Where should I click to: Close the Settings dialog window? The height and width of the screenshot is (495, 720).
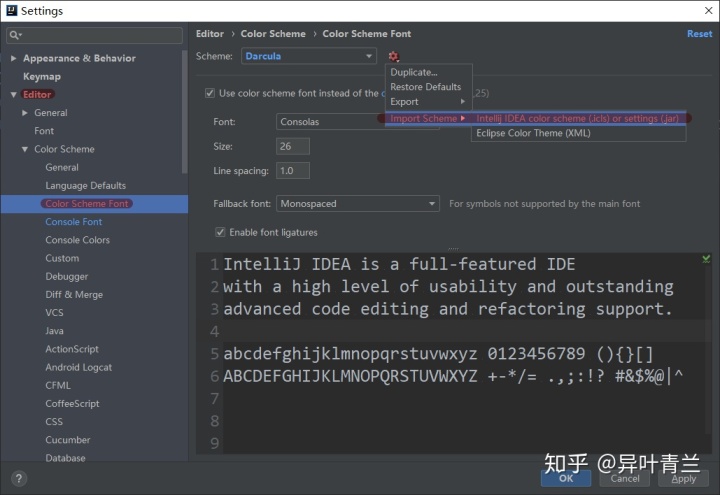point(709,11)
